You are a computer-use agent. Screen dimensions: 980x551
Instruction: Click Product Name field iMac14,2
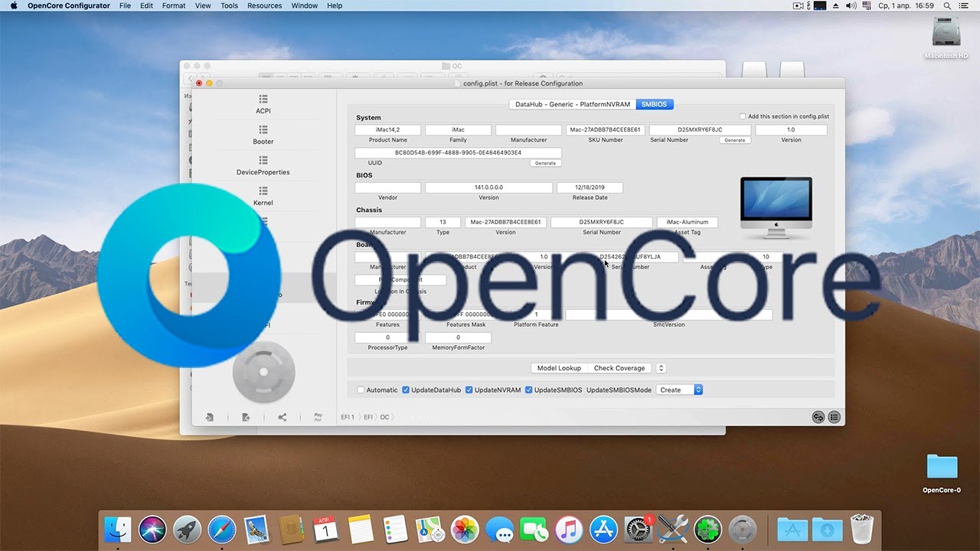tap(387, 130)
